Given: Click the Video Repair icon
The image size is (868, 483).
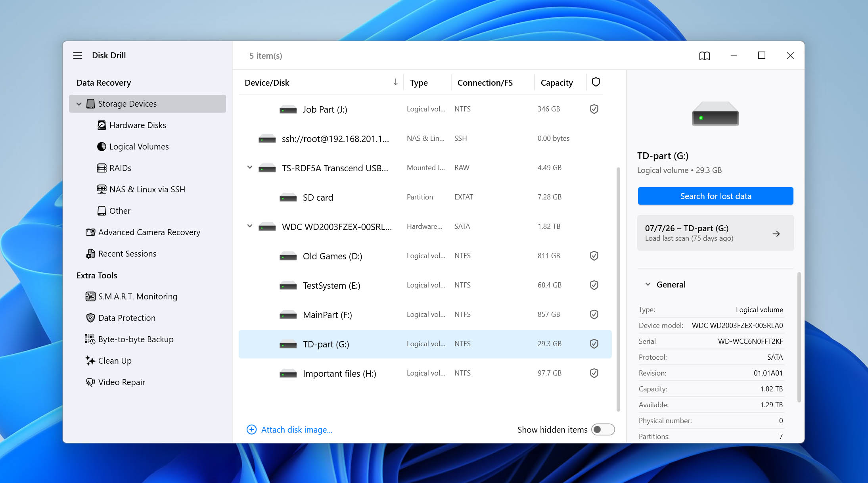Looking at the screenshot, I should point(90,382).
